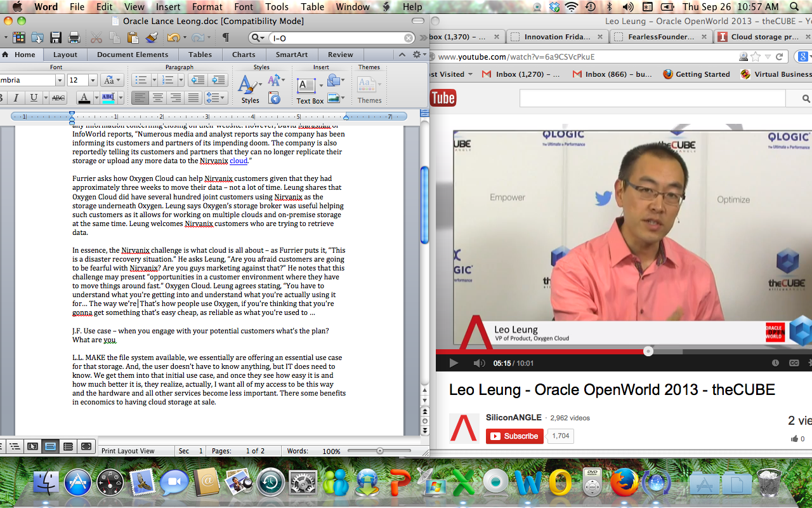The height and width of the screenshot is (508, 812).
Task: Click the Manage Styles icon below Change Styles
Action: click(275, 98)
